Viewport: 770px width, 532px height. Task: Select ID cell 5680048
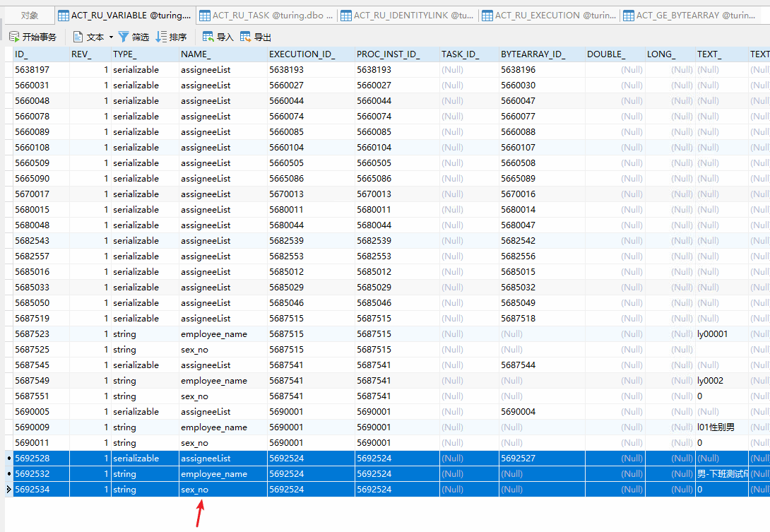pyautogui.click(x=41, y=225)
